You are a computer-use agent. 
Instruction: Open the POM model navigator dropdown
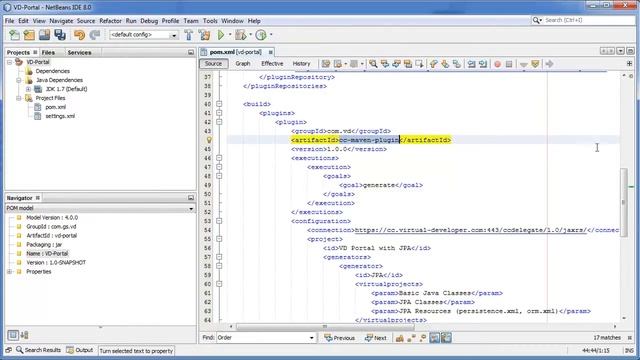[191, 209]
